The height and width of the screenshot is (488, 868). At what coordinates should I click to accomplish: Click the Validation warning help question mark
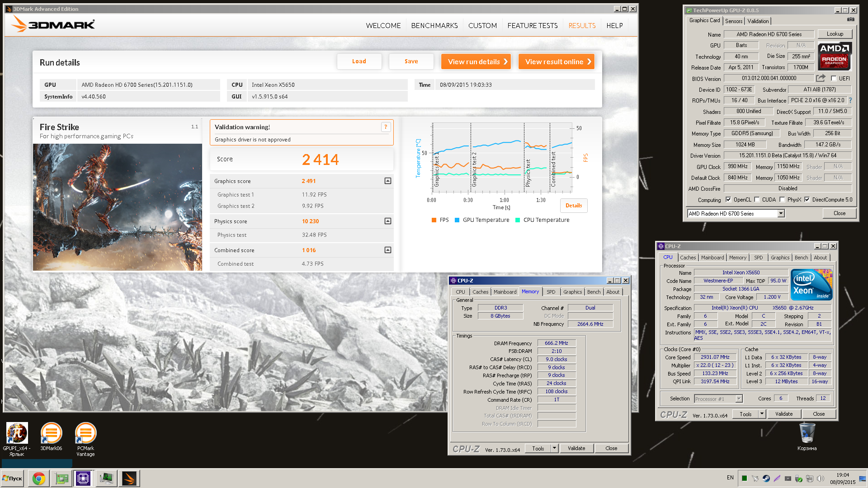pyautogui.click(x=386, y=127)
